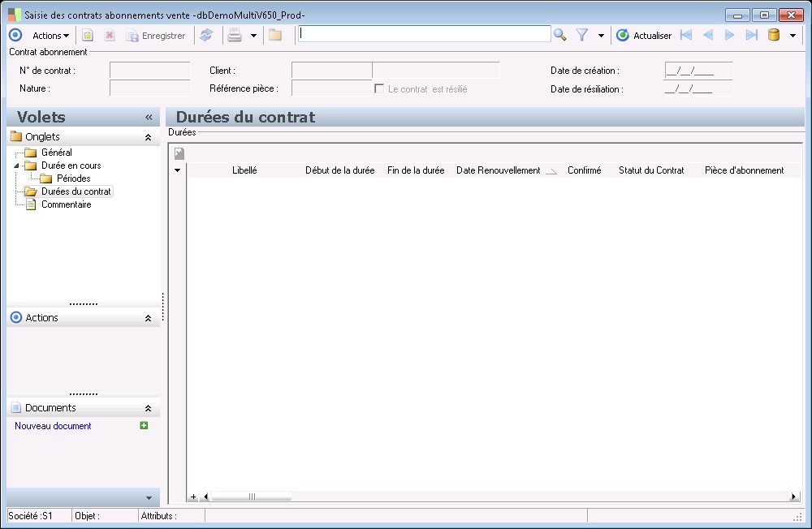
Task: Open the Actions toolbar menu
Action: (x=50, y=36)
